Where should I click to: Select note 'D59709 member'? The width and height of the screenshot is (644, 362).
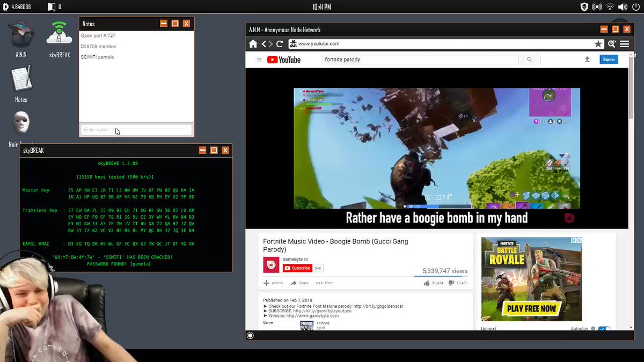click(99, 46)
